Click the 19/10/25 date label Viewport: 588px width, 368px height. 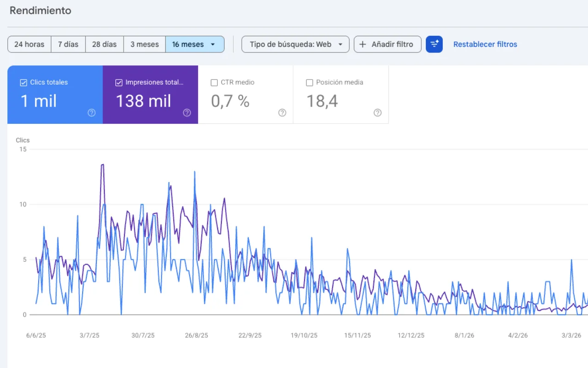[304, 335]
